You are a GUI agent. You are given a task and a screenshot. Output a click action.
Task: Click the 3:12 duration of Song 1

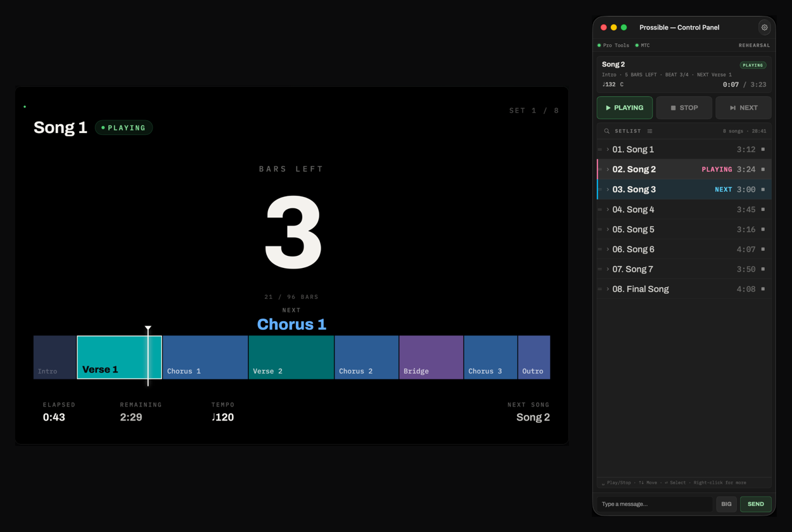click(746, 149)
